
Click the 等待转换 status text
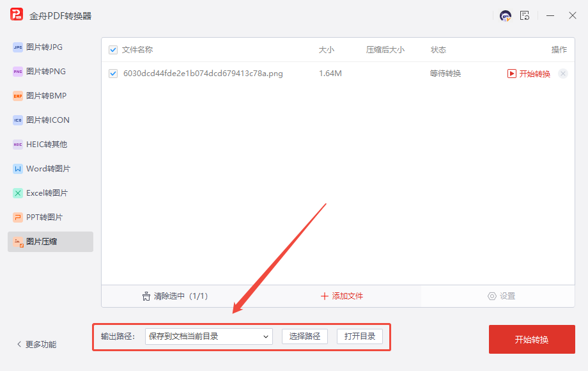(x=445, y=74)
